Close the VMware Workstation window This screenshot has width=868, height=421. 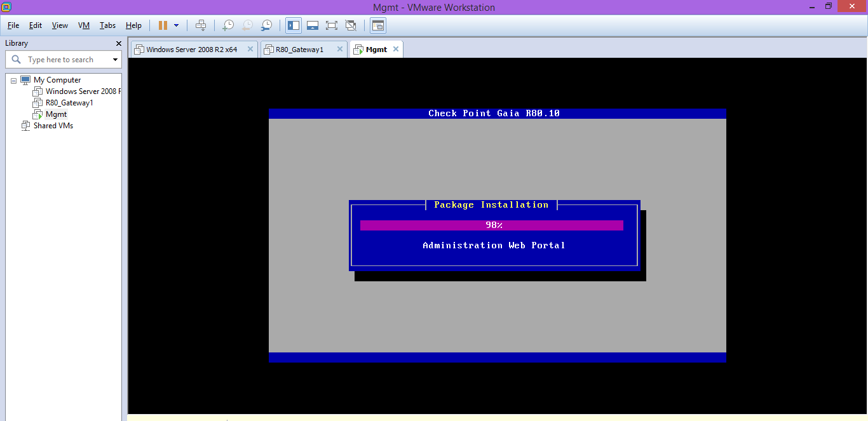pos(851,6)
